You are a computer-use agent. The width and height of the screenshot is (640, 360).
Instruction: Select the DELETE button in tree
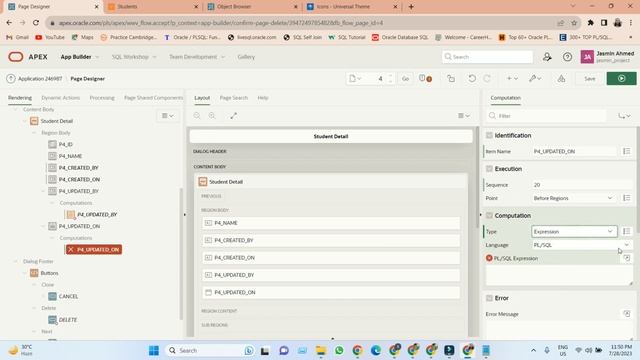click(x=63, y=320)
